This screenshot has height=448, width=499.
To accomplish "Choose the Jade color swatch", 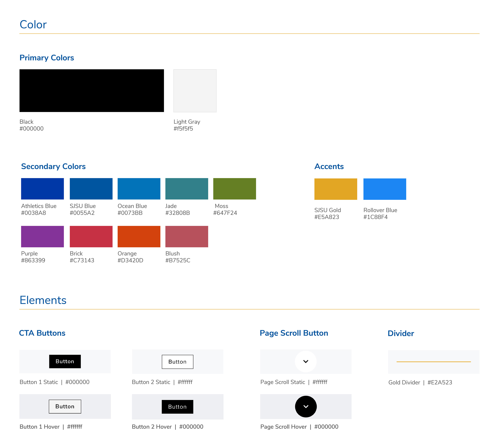I will [x=187, y=189].
